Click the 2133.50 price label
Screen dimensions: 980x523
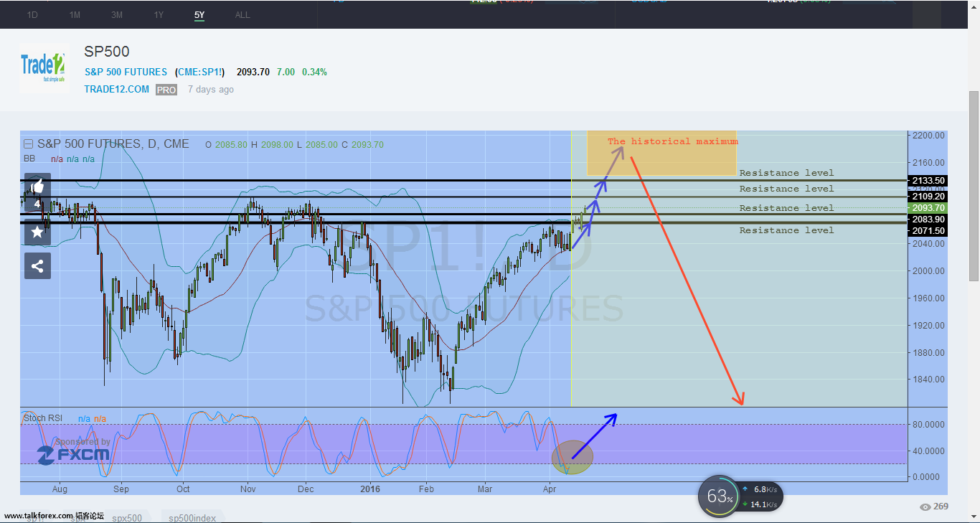point(926,180)
